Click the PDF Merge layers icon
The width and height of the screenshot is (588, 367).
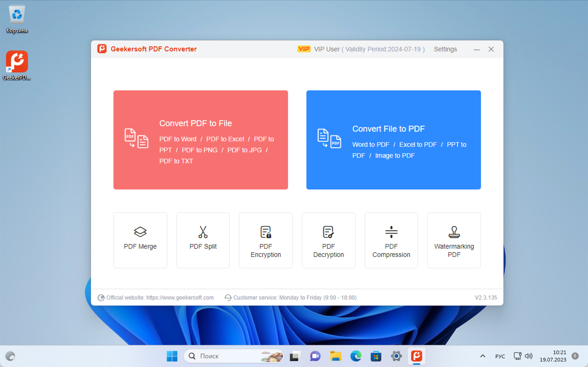coord(140,232)
